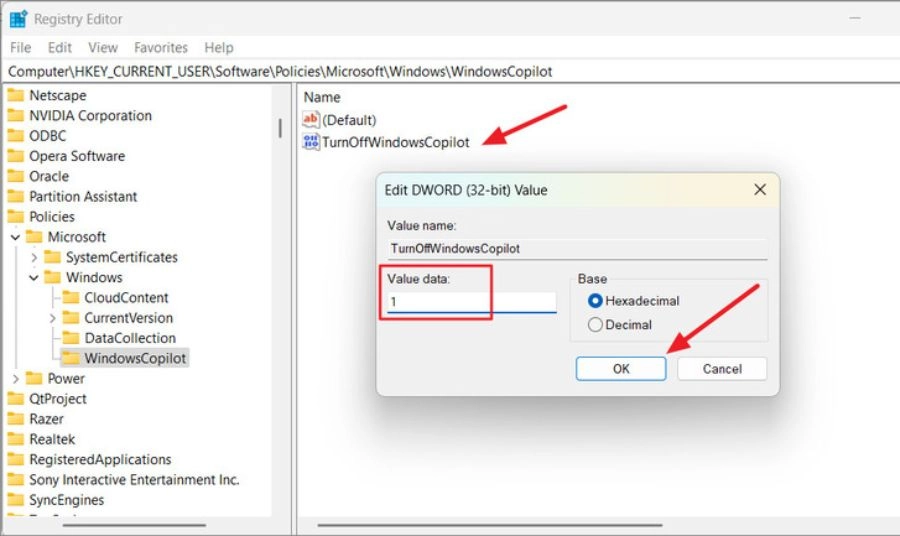Click the Windows folder icon
This screenshot has width=900, height=536.
point(52,277)
